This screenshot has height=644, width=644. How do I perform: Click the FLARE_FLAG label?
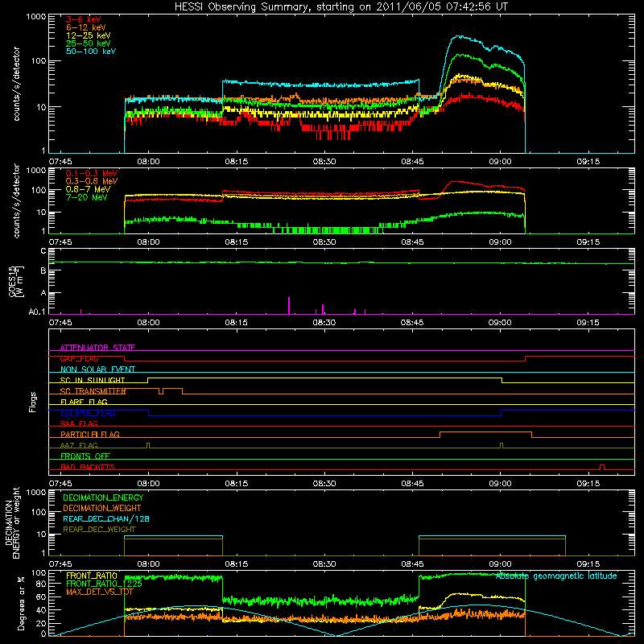click(84, 402)
